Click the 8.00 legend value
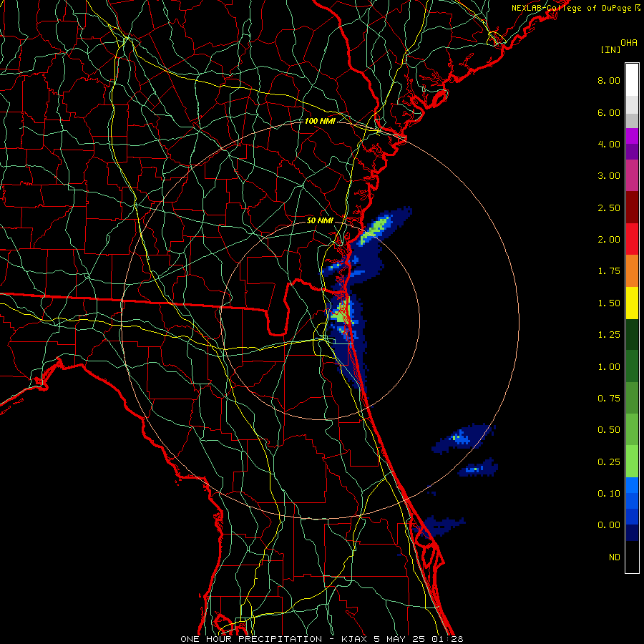This screenshot has width=644, height=644. (609, 80)
